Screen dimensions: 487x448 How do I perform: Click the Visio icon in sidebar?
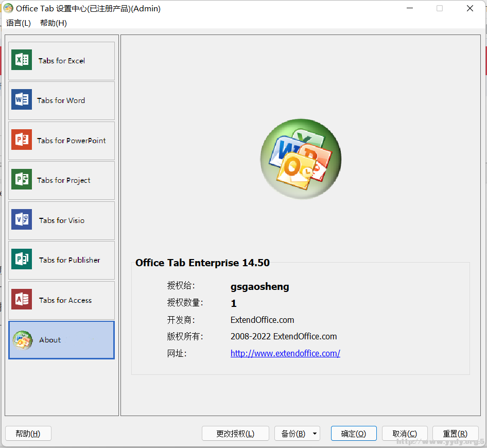point(22,219)
